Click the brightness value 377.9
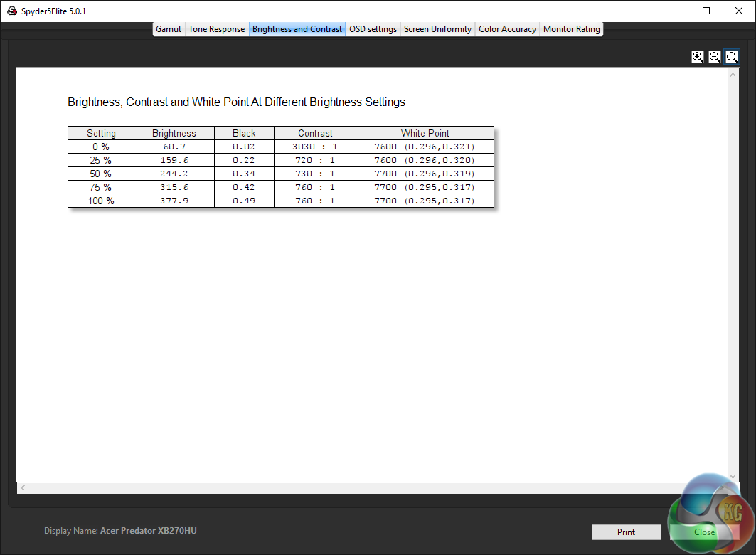The height and width of the screenshot is (555, 756). [174, 201]
